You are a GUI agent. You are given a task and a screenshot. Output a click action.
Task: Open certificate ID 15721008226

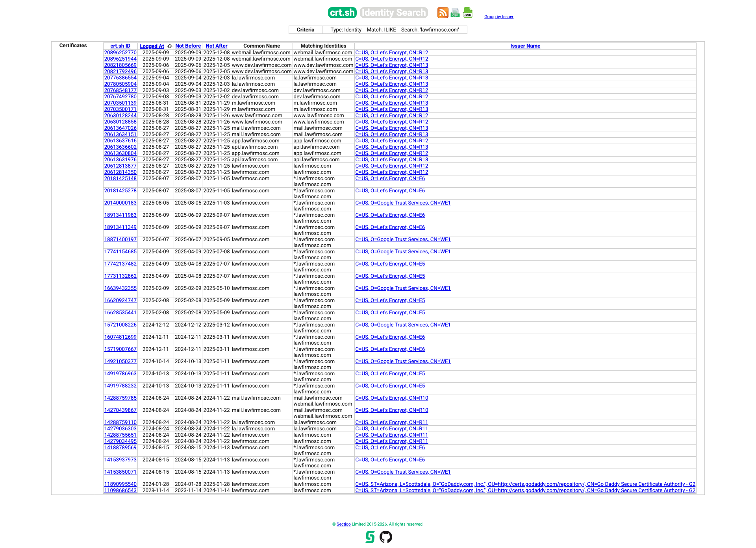click(120, 325)
